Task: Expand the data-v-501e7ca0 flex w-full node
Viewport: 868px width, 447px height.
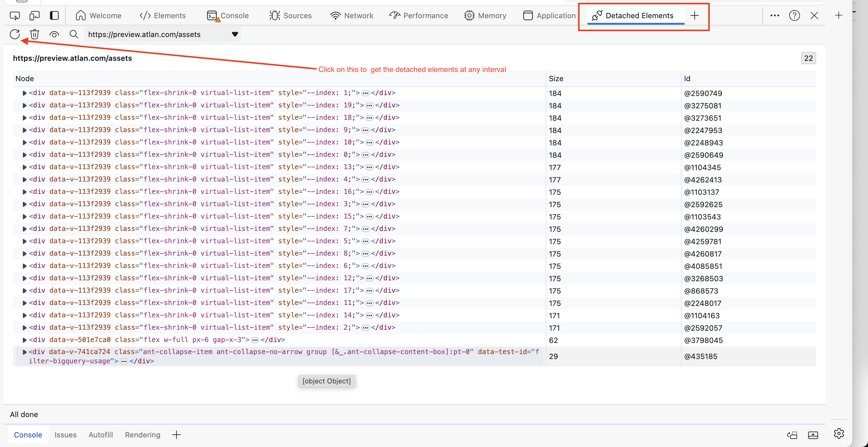Action: (24, 340)
